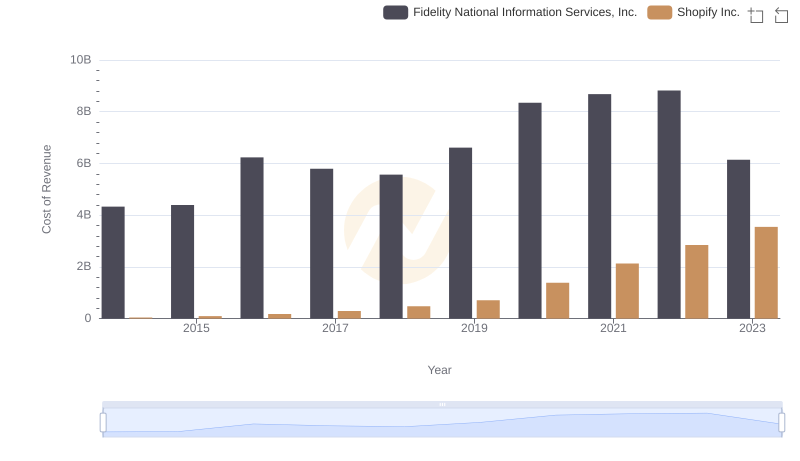
Task: Click the Fidelity bar for 2019
Action: tap(461, 233)
